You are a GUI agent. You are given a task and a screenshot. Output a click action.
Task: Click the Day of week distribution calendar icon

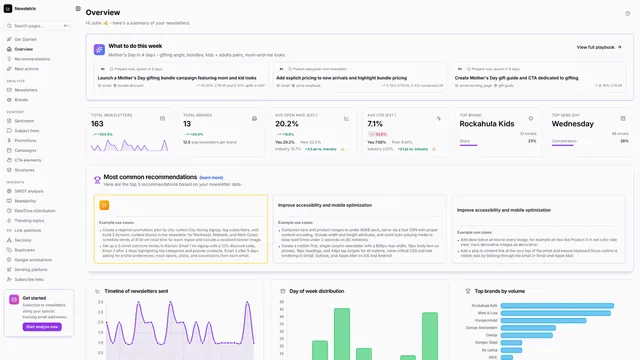click(282, 291)
